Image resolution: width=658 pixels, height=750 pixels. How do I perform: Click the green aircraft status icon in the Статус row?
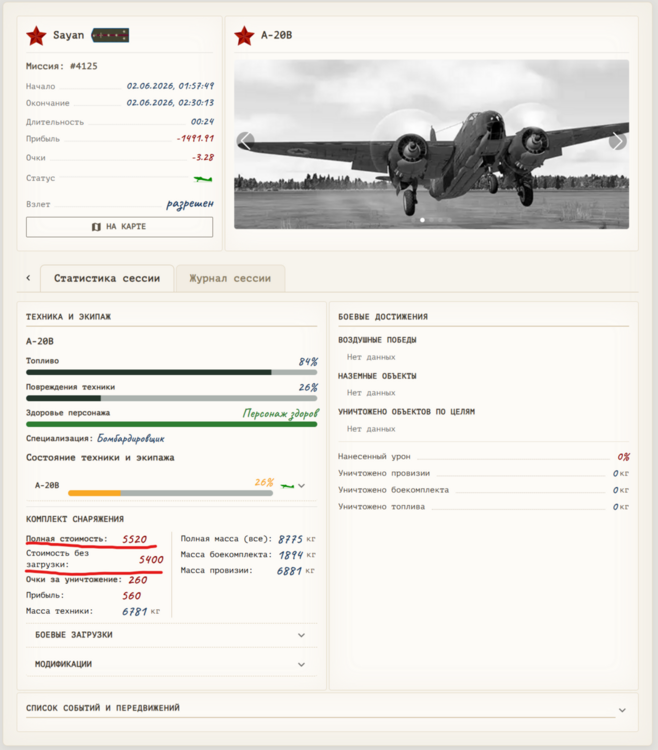[203, 179]
